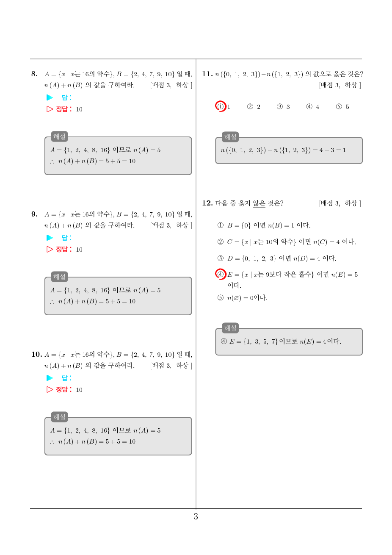Image resolution: width=392 pixels, height=555 pixels.
Task: Click the cyan answer arrow in question 9
Action: tap(50, 238)
